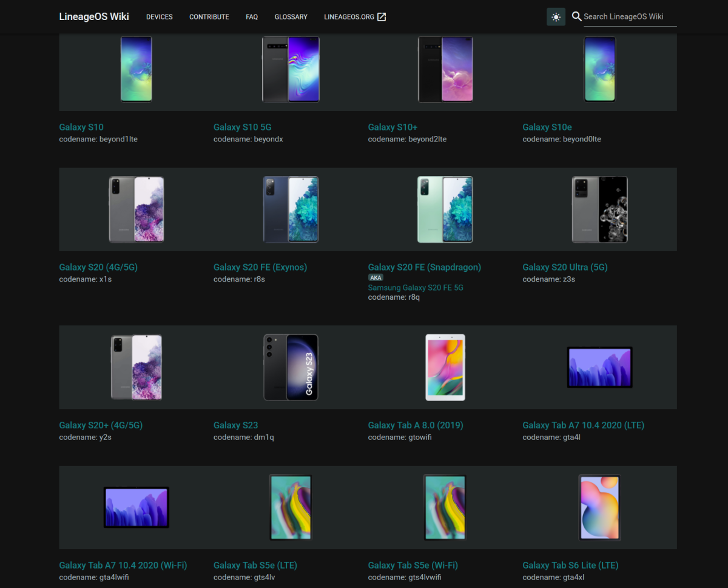Click external-link icon next to LINEAGEOS.ORG
The width and height of the screenshot is (728, 588).
point(382,17)
